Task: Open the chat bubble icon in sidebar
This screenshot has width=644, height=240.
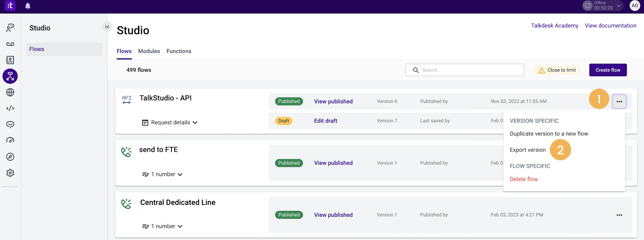Action: tap(10, 124)
